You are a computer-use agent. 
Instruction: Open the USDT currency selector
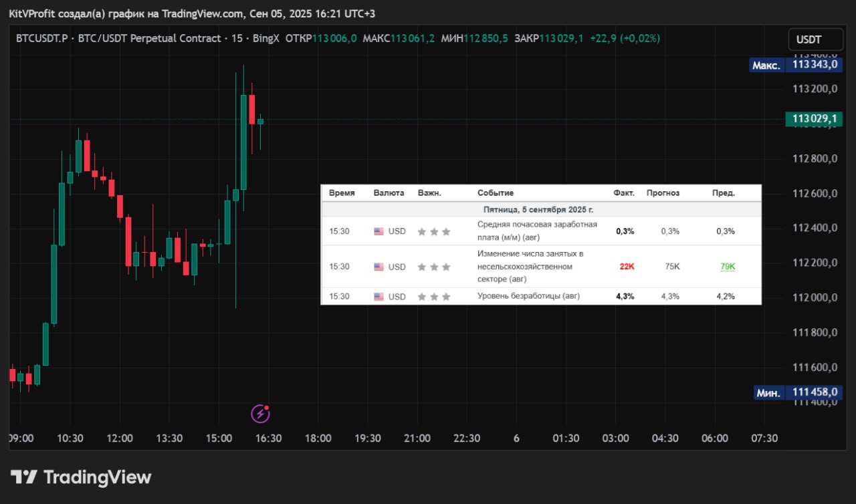815,39
